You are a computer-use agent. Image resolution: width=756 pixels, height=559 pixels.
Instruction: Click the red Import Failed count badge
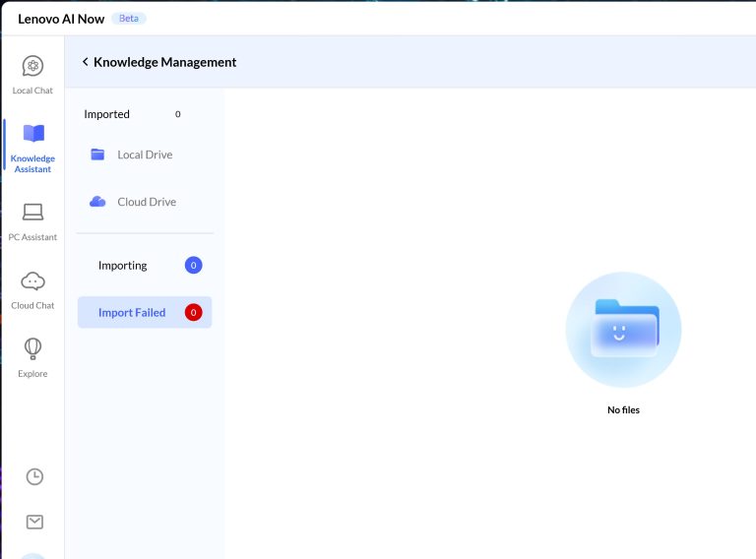pos(193,313)
